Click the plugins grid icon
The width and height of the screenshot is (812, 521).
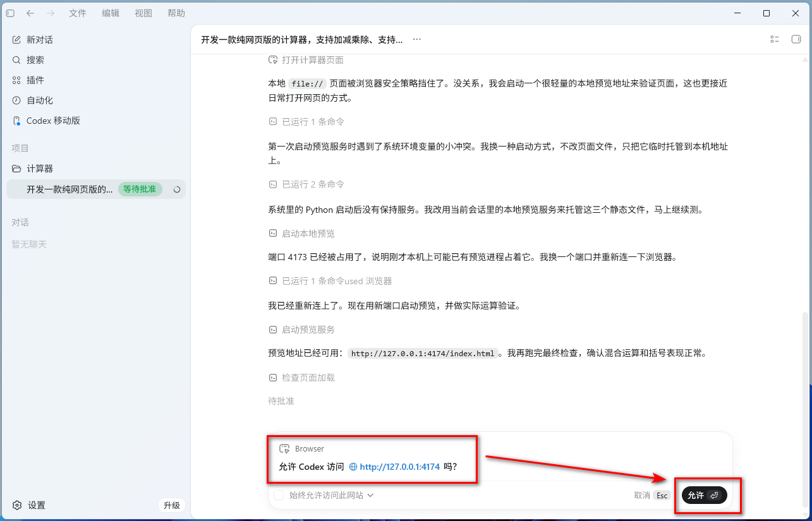16,80
